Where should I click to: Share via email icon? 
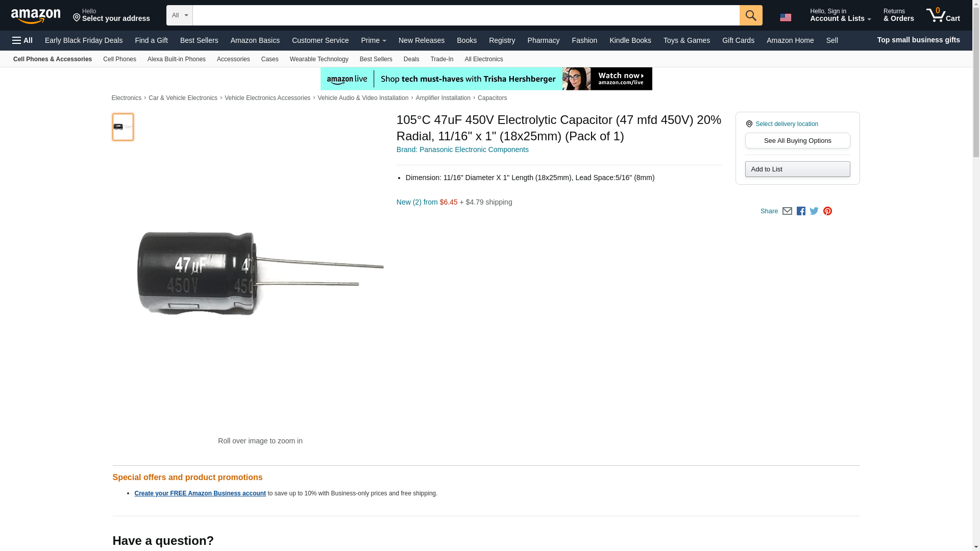click(787, 211)
